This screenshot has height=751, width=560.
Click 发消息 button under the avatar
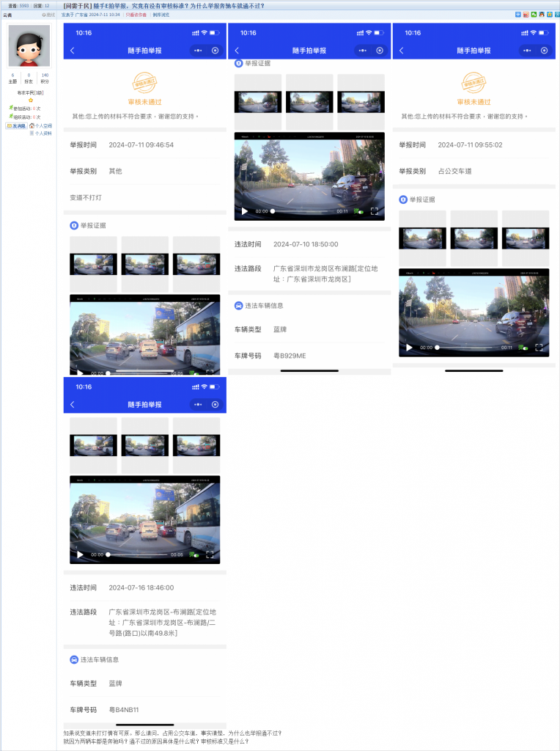15,126
